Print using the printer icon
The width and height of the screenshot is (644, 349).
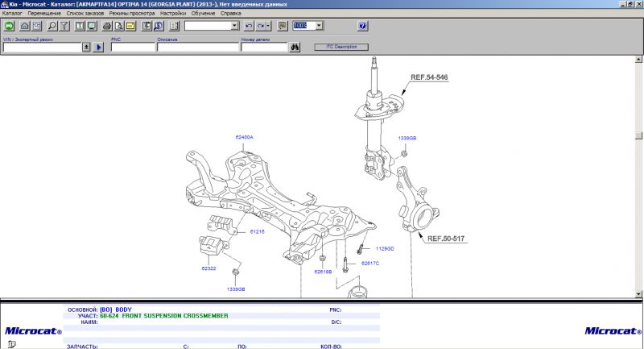click(107, 26)
